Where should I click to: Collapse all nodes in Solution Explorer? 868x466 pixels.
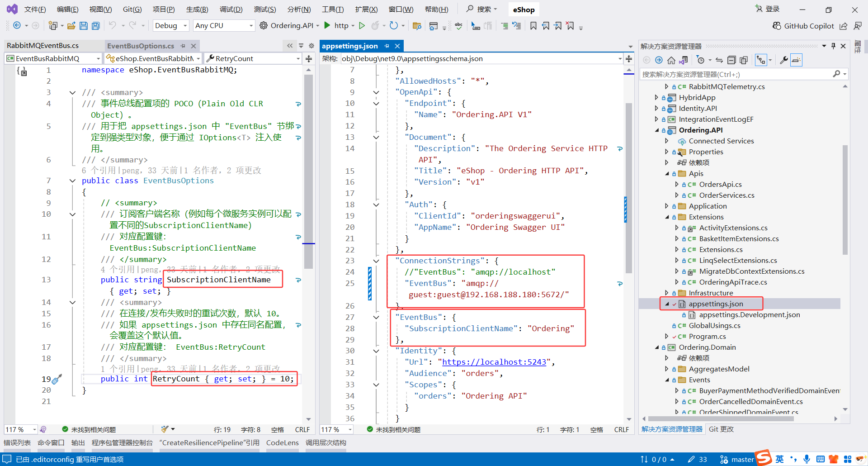coord(731,60)
